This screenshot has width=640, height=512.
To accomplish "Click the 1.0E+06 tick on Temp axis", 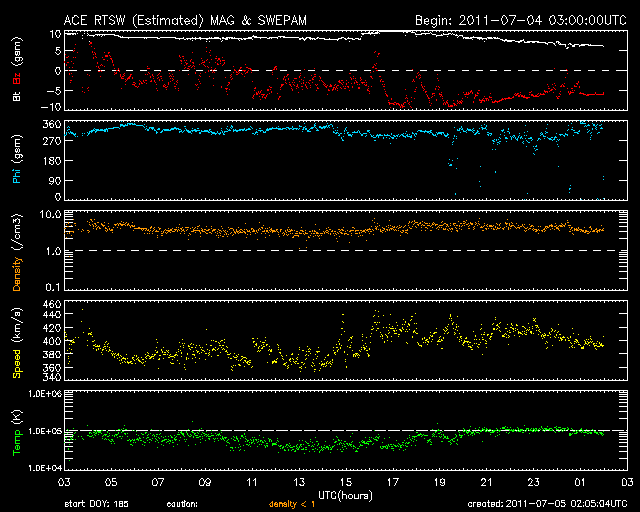I will 42,394.
